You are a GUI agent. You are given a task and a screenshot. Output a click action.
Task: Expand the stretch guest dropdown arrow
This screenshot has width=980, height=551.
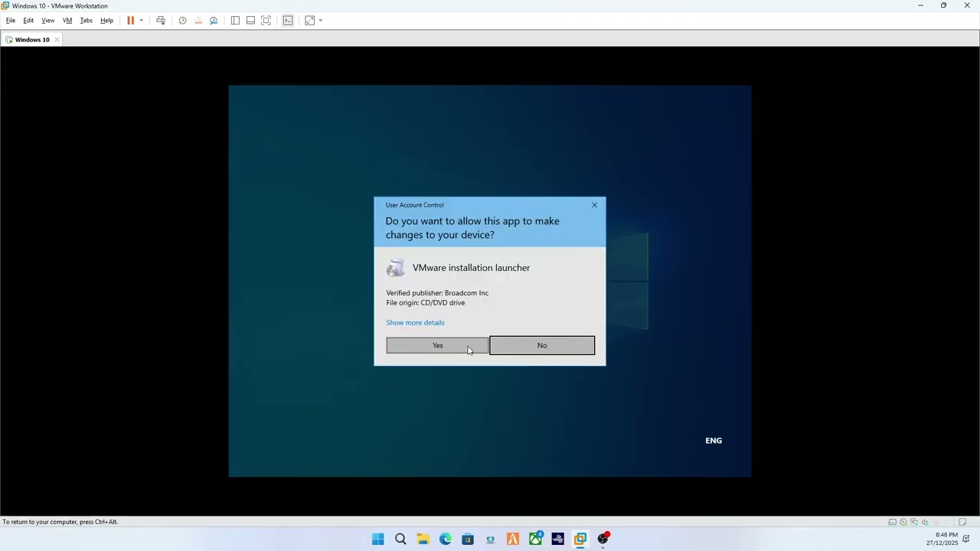point(320,21)
